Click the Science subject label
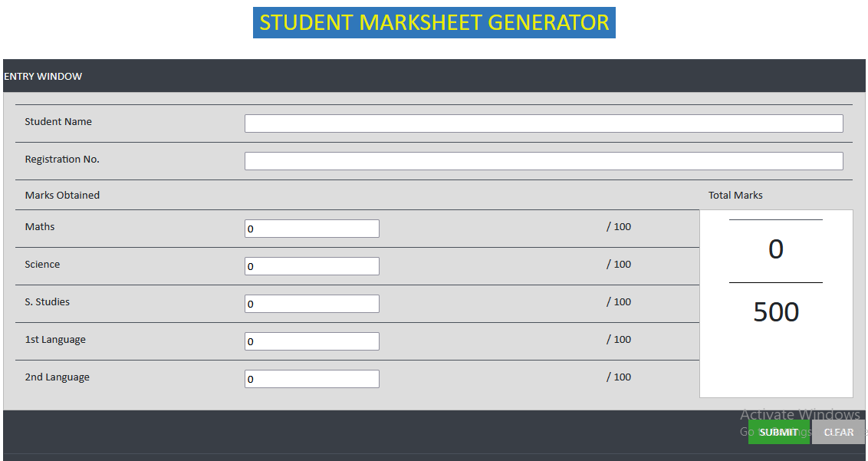The width and height of the screenshot is (868, 461). point(42,265)
